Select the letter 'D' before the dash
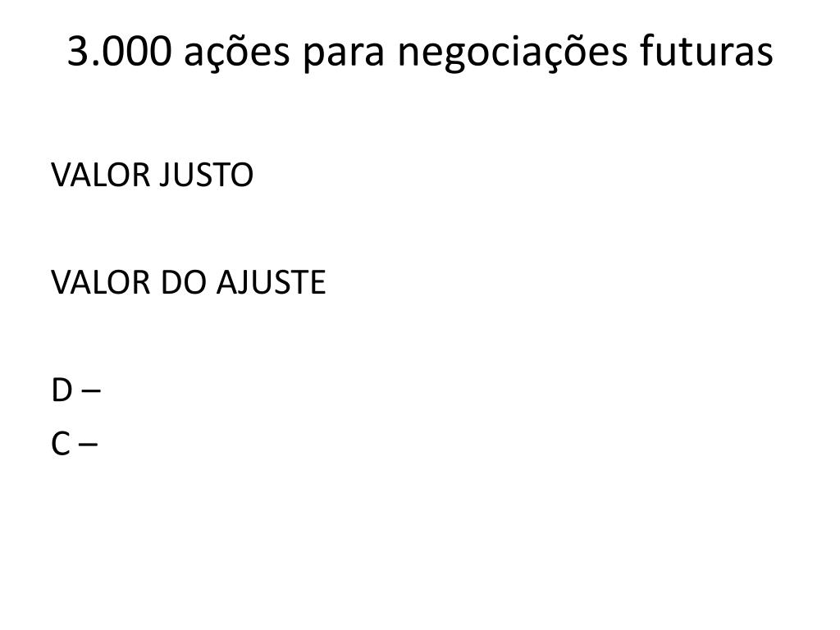Screen dimensions: 840x630 tap(62, 390)
